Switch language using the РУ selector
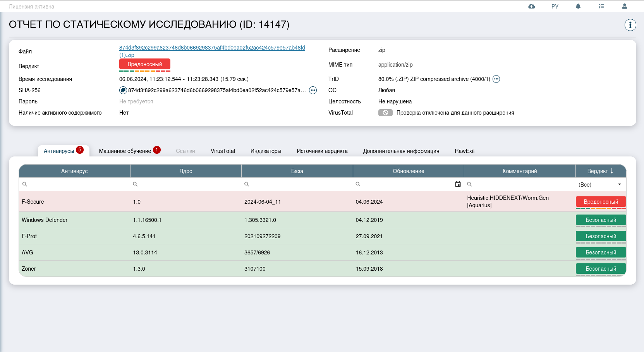The height and width of the screenshot is (352, 644). click(555, 6)
